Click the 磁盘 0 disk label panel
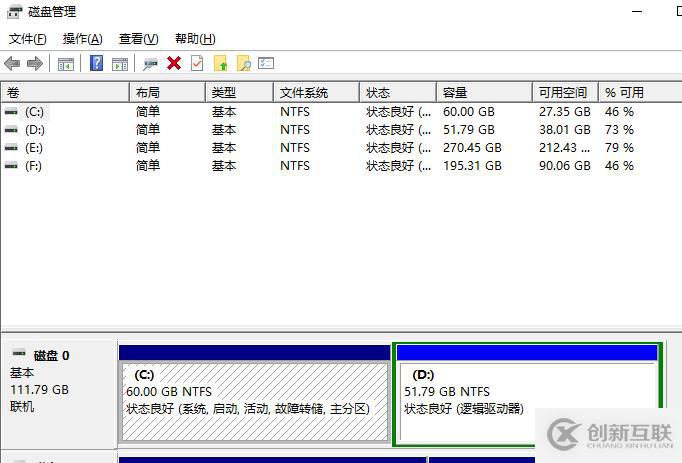The image size is (682, 463). (x=60, y=394)
